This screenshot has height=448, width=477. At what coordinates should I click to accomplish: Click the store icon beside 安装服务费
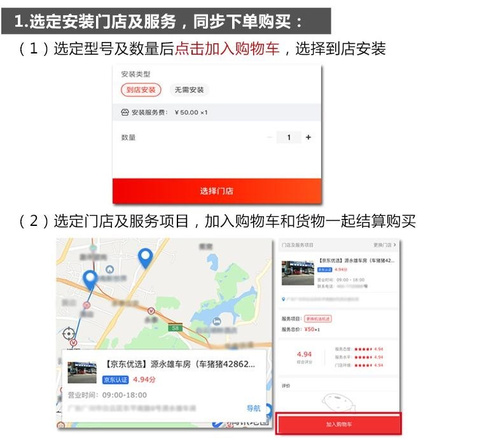pyautogui.click(x=125, y=112)
